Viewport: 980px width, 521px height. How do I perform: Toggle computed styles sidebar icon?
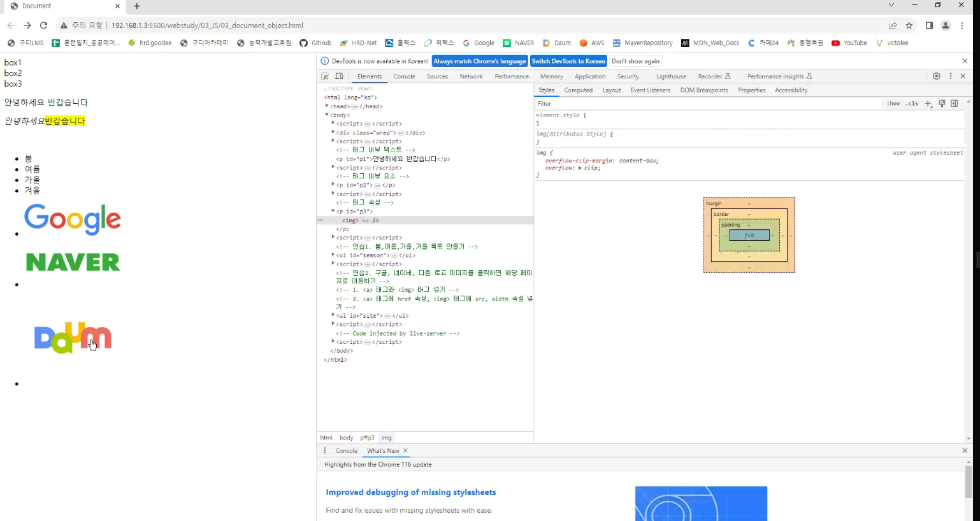[x=954, y=103]
